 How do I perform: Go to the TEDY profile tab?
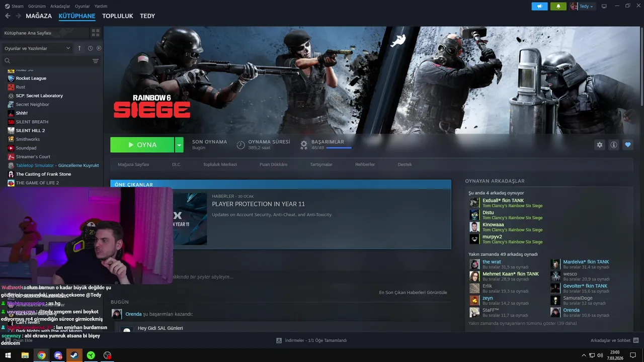point(147,16)
